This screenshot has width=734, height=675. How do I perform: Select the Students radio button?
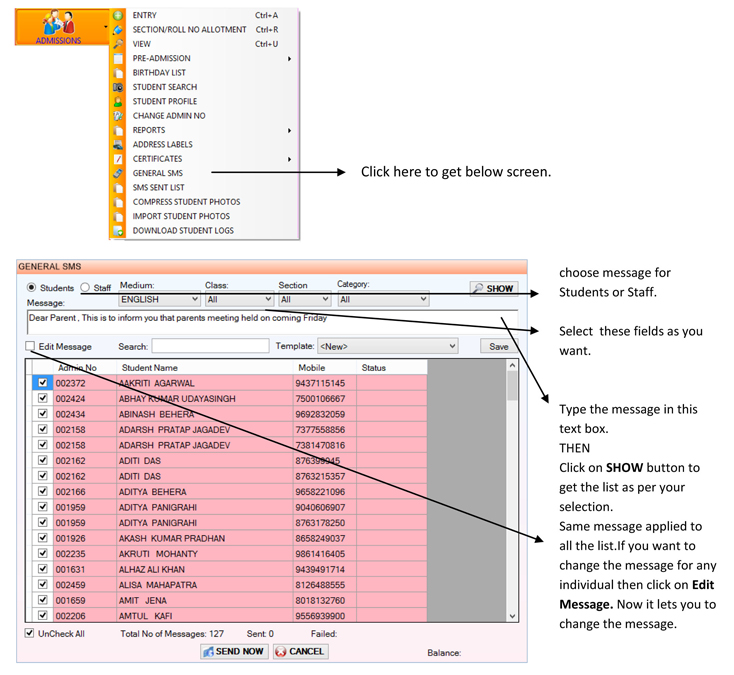31,287
